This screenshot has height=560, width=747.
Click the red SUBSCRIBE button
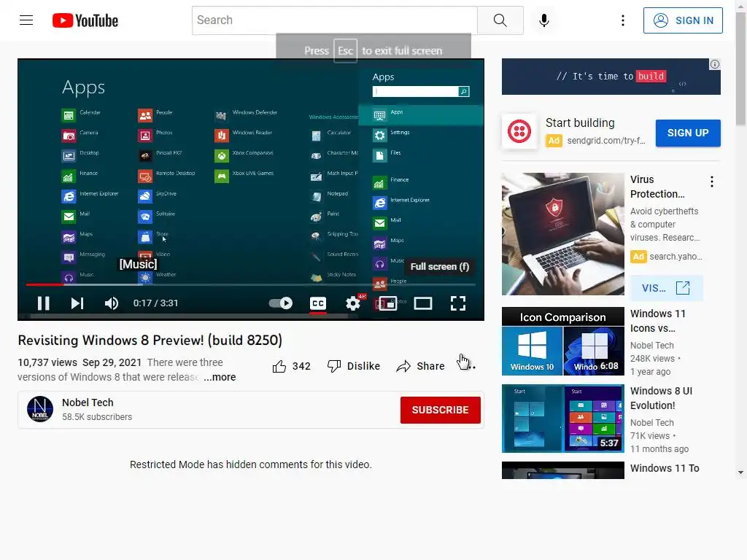coord(440,410)
